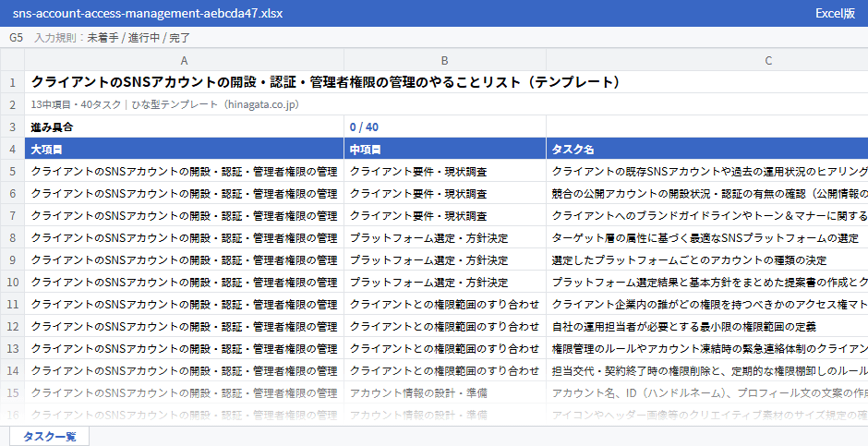Viewport: 868px width, 446px height.
Task: Click プラットフォーム選定・方針決定 in row 8
Action: (444, 237)
